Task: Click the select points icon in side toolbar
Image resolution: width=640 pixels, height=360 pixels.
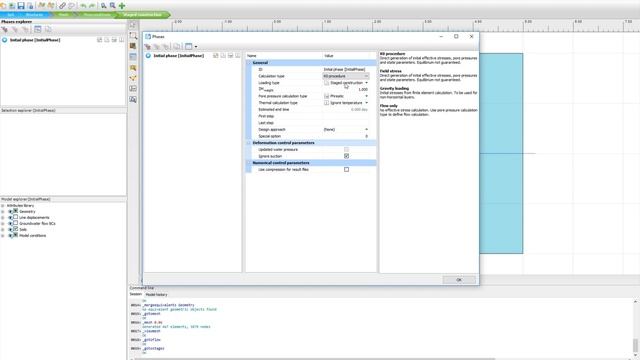Action: [x=133, y=78]
